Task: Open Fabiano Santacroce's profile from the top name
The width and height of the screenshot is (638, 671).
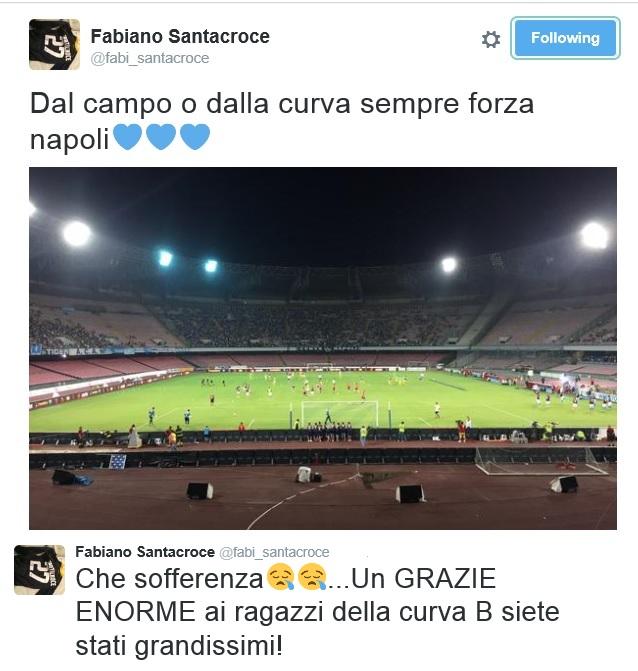Action: 180,36
